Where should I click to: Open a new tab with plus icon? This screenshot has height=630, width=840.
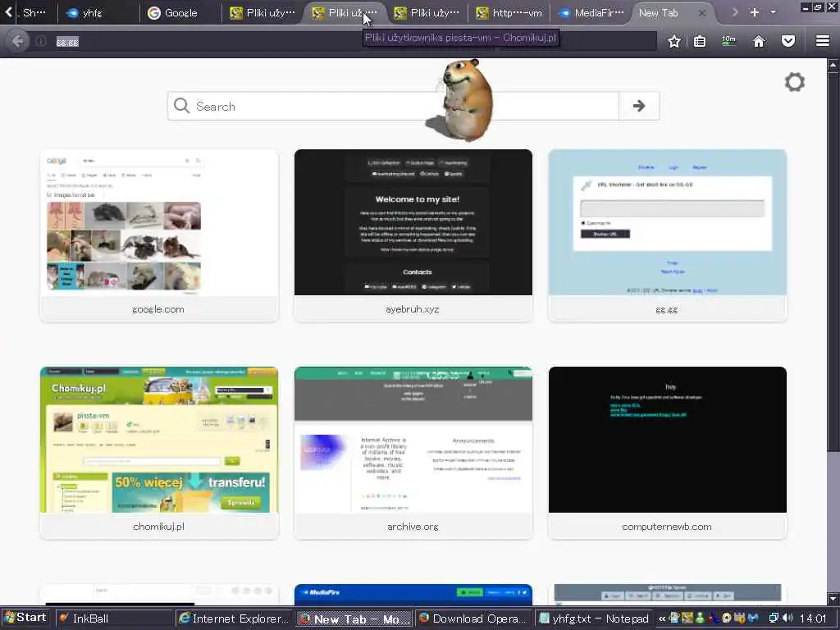coord(755,12)
